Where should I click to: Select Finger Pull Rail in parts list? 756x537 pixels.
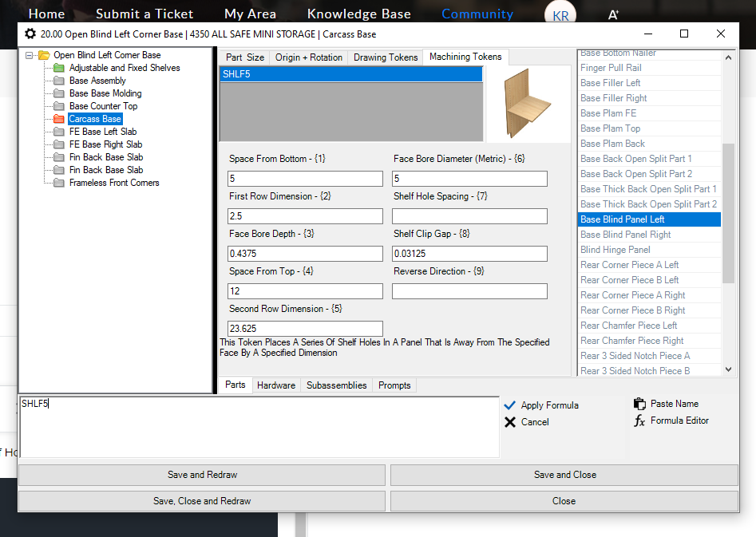pyautogui.click(x=649, y=68)
